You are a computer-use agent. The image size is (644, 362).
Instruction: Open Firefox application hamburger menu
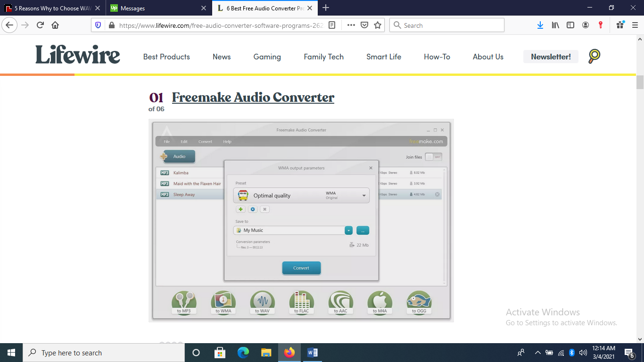635,25
